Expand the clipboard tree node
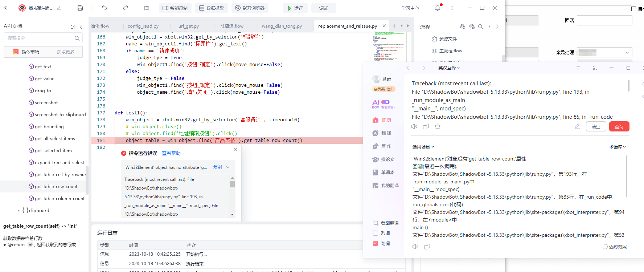The image size is (644, 272). [19, 210]
